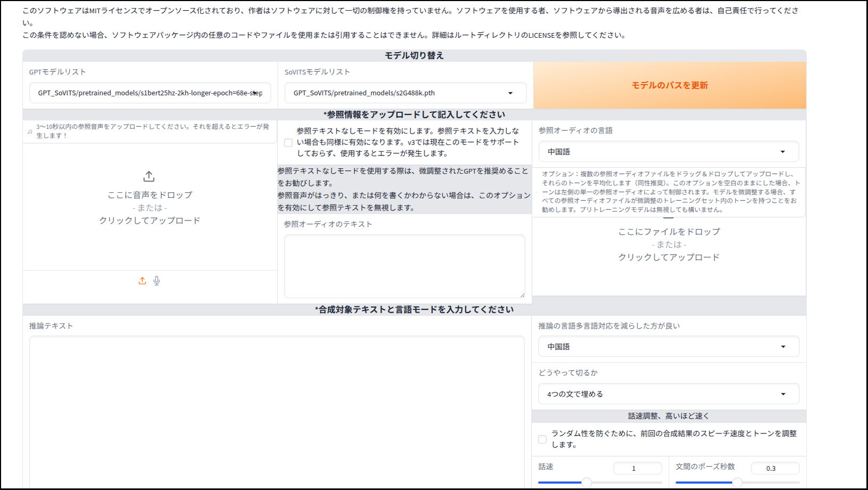Open the 参照オーディオの言語 dropdown
868x490 pixels.
[x=668, y=152]
